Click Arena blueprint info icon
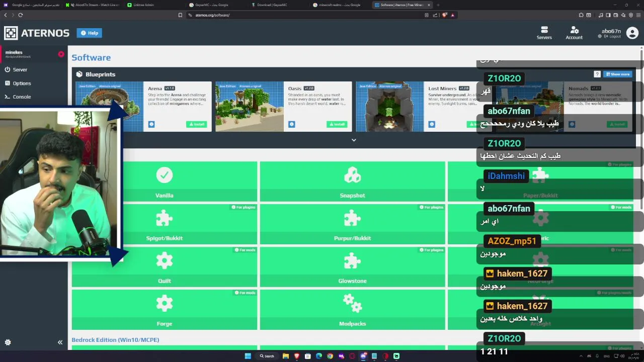This screenshot has width=644, height=362. pyautogui.click(x=151, y=124)
